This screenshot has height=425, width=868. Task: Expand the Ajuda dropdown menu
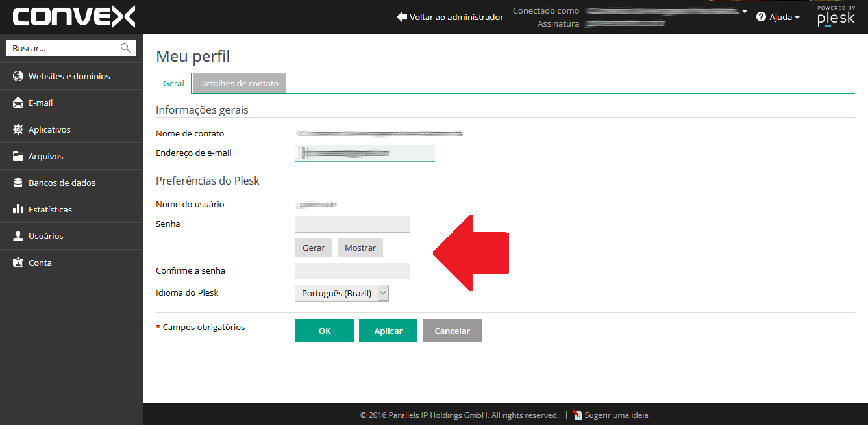pos(784,17)
